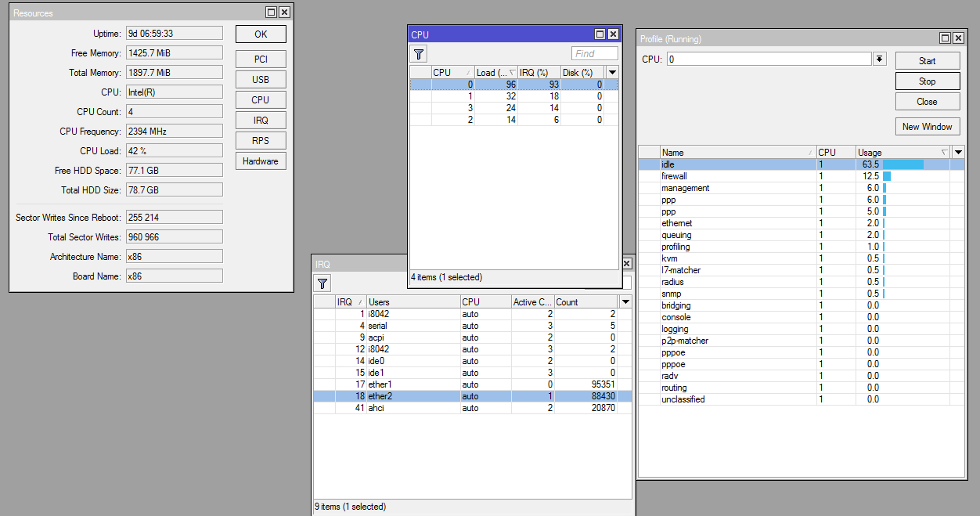
Task: Click the Start profiling button
Action: [x=927, y=61]
